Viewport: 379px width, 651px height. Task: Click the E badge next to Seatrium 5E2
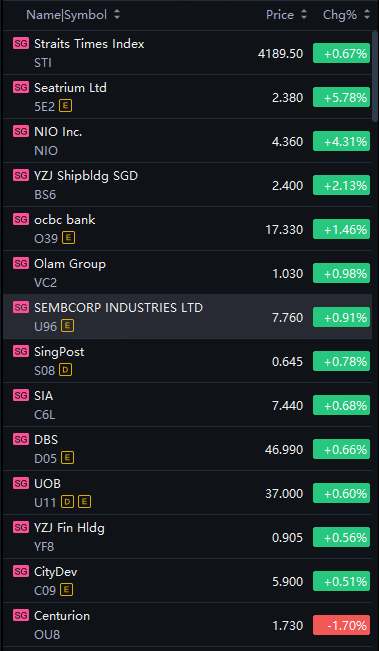[65, 106]
